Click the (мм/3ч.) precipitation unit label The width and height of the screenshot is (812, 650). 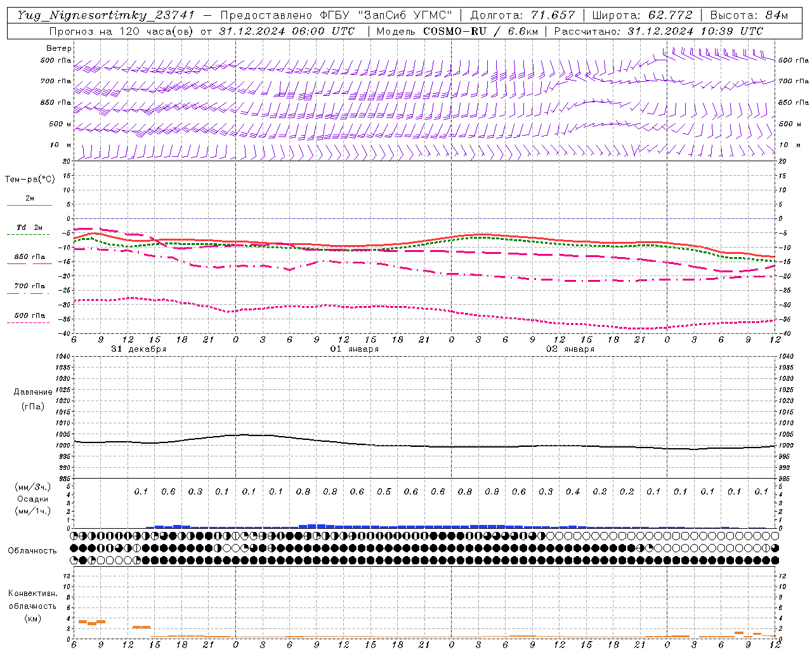pyautogui.click(x=33, y=487)
